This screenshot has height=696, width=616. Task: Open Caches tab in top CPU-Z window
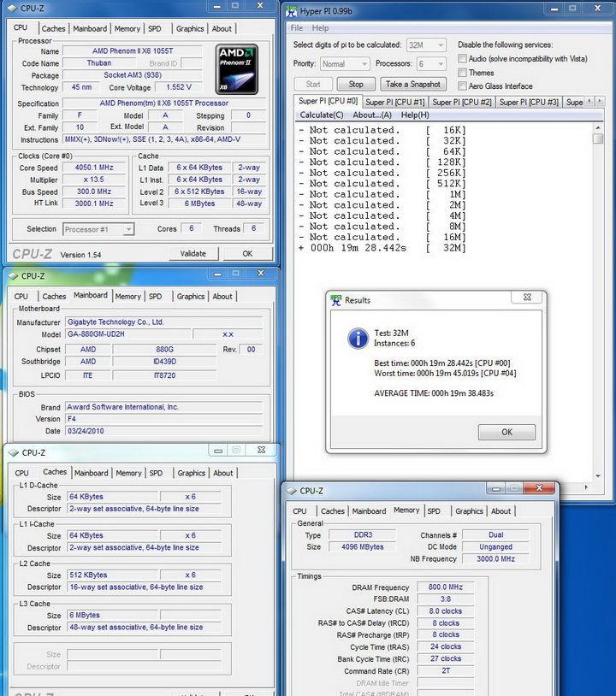53,28
